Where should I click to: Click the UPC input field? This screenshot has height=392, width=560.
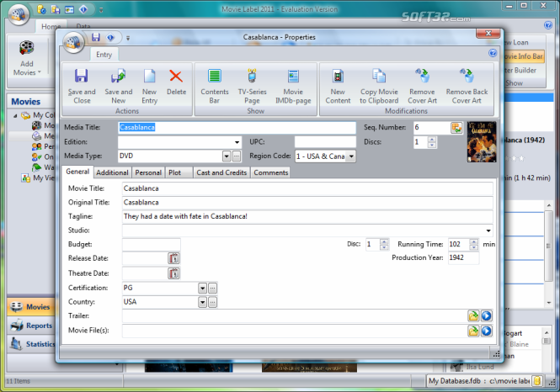(x=325, y=142)
